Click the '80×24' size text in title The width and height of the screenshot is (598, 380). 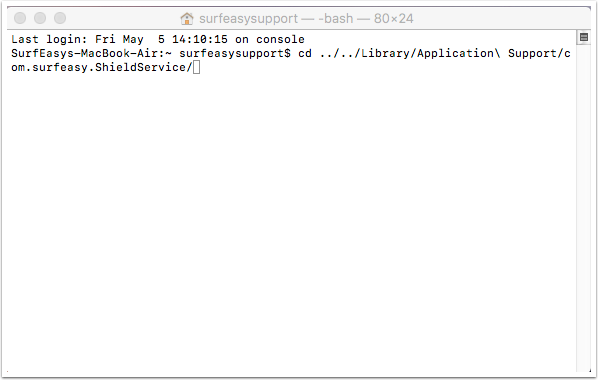tap(394, 18)
